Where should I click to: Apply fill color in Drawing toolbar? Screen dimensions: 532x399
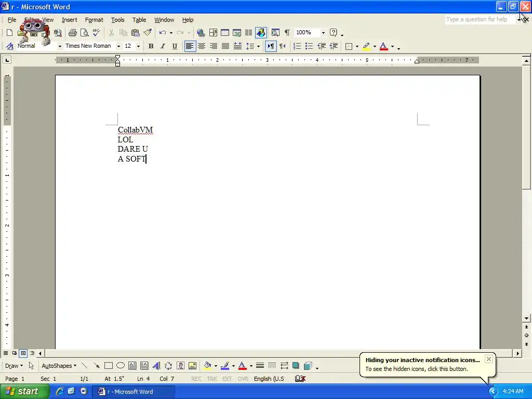[207, 366]
